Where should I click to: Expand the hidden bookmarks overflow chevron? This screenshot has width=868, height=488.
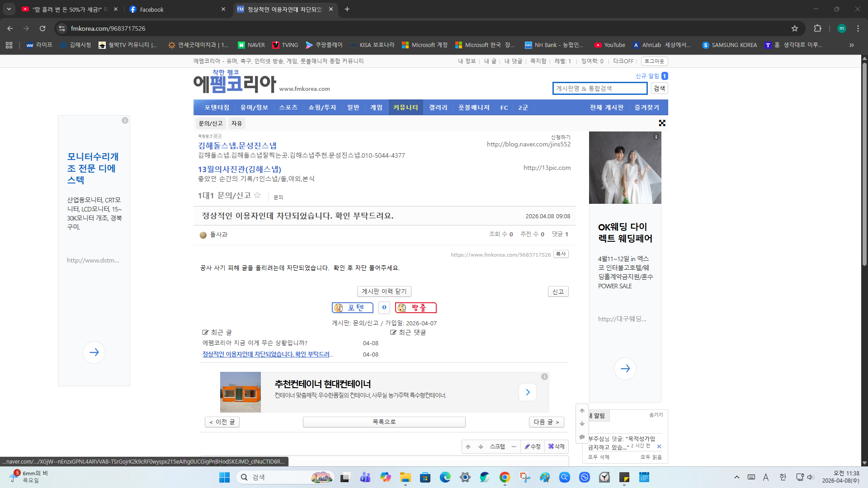click(852, 45)
